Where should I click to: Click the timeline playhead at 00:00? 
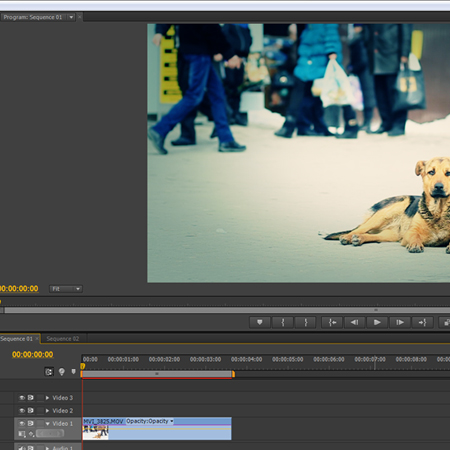tap(82, 366)
